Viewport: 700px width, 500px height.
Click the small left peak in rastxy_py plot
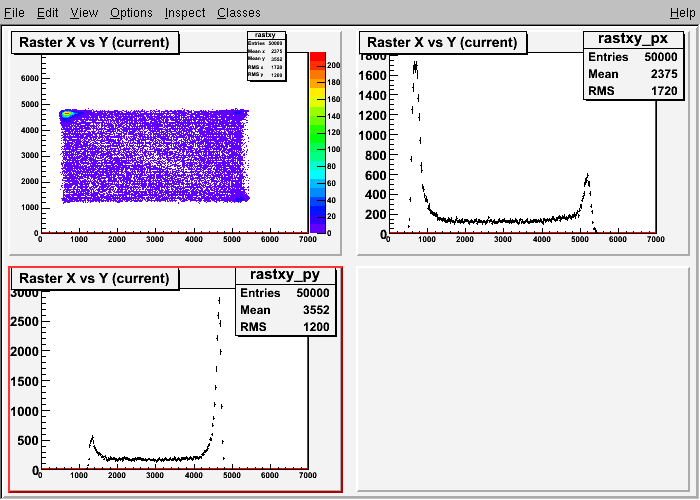coord(92,441)
